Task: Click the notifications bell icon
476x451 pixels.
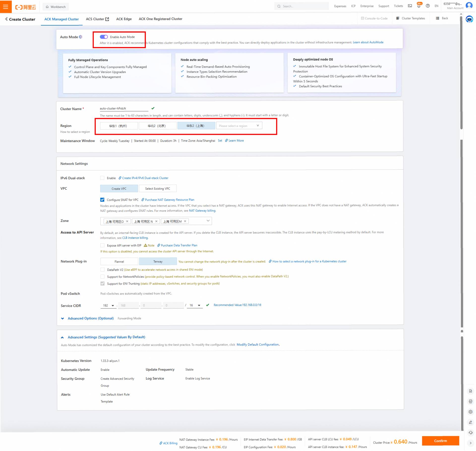Action: click(x=419, y=6)
